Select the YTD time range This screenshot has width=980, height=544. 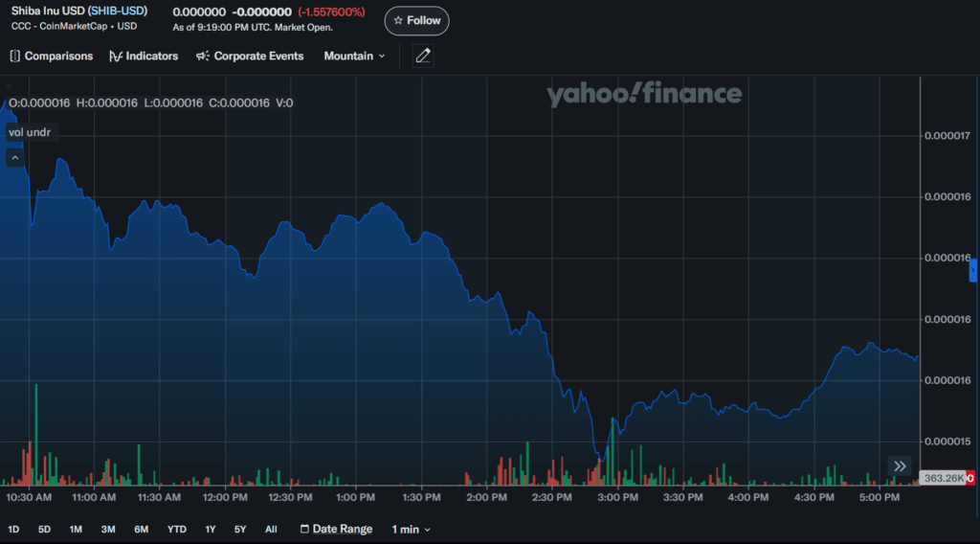[x=177, y=529]
